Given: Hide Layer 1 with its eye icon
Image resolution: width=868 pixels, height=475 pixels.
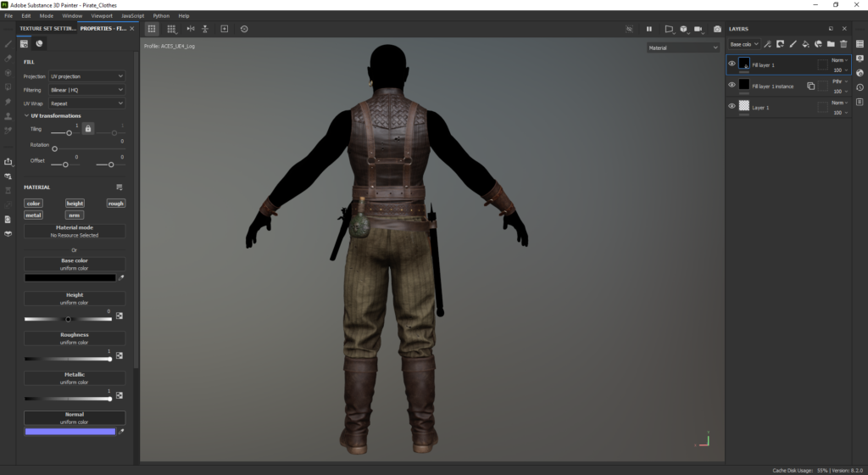Looking at the screenshot, I should [x=732, y=106].
